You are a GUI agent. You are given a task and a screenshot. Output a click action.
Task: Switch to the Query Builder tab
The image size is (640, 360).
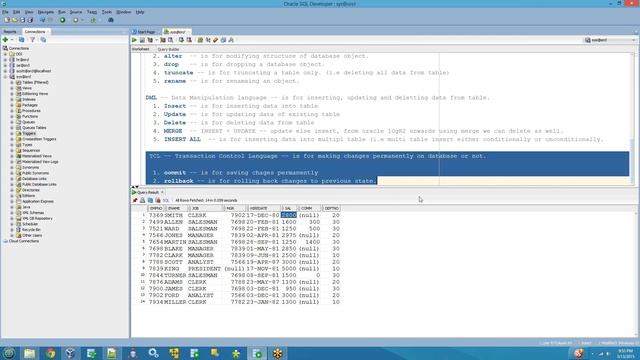coord(168,49)
